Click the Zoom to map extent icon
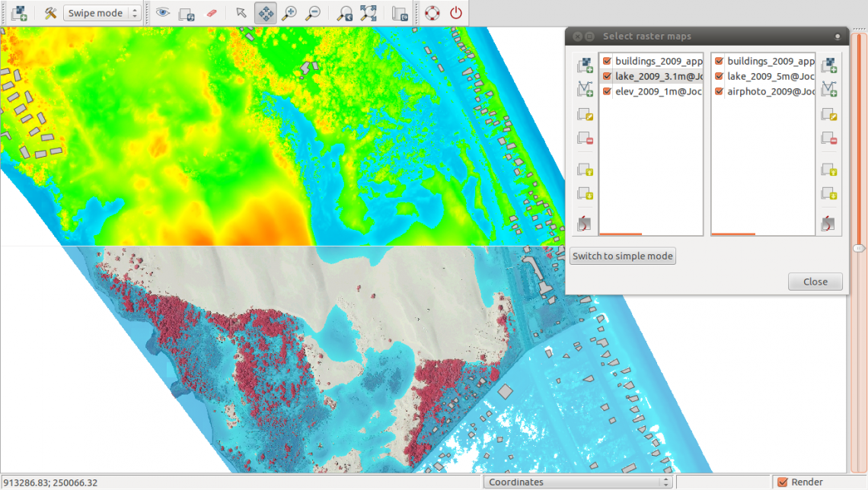 point(369,13)
